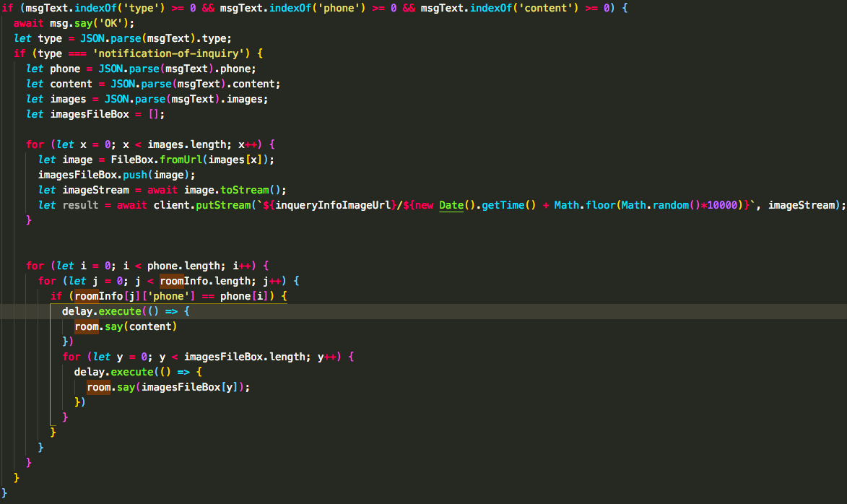This screenshot has height=504, width=847.
Task: Click 'getTime' method call
Action: (x=503, y=205)
